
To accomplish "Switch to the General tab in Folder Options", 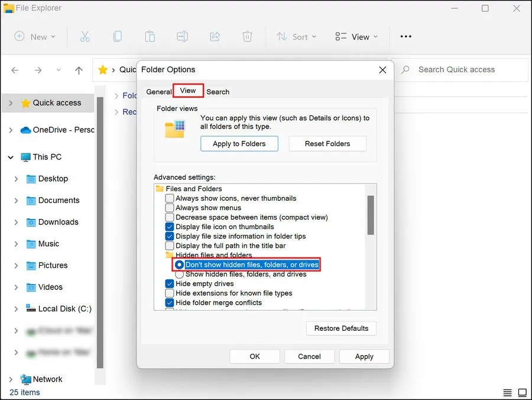I will [158, 92].
